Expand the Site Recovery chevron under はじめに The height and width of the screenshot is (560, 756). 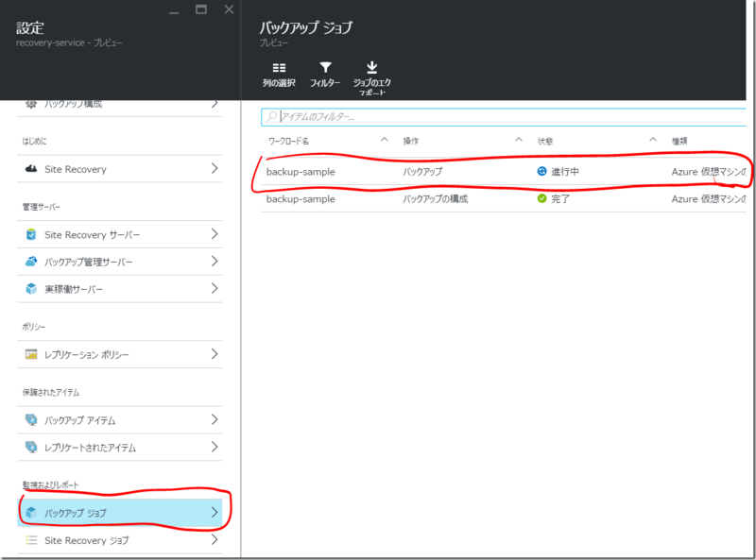point(215,168)
